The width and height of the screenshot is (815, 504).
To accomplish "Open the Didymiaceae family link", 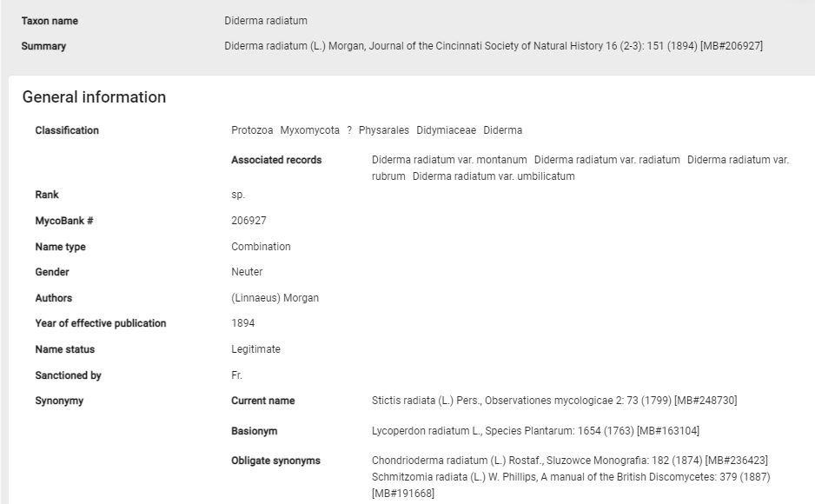I will pos(446,130).
